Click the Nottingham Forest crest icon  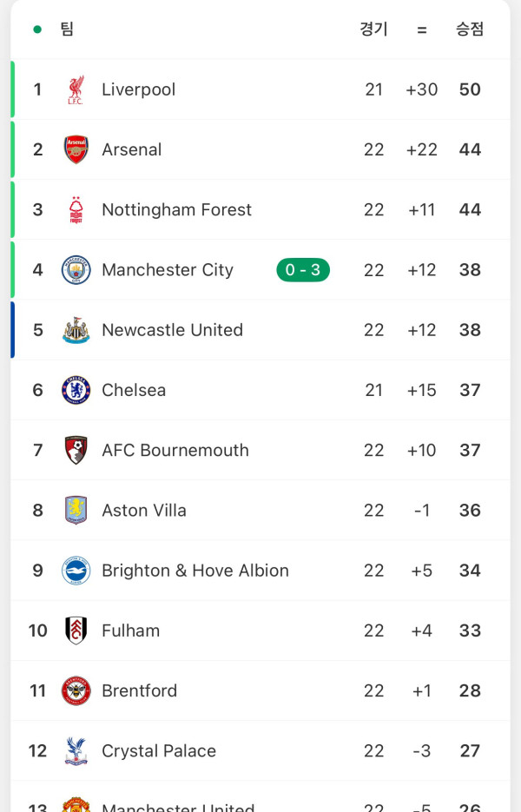tap(76, 209)
